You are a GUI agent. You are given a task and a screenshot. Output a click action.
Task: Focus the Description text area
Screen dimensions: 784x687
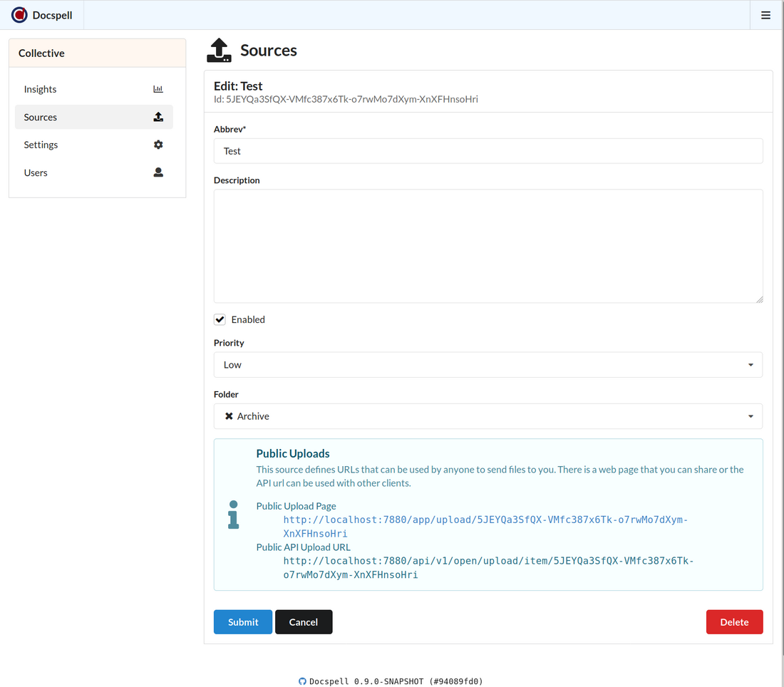(488, 246)
